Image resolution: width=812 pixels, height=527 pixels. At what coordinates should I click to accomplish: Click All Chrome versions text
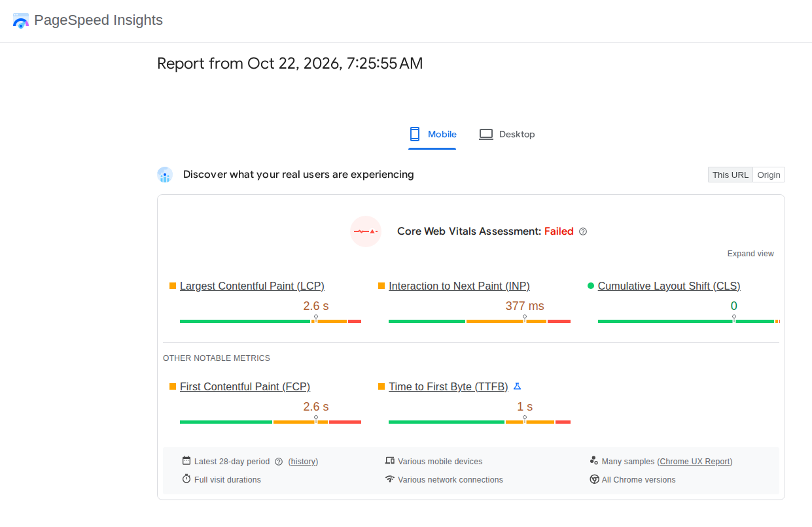(639, 480)
